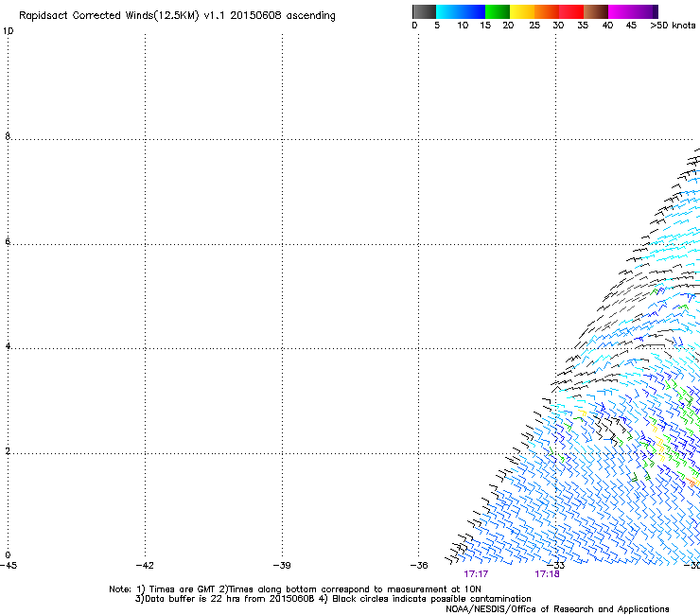
Task: Click legend tick label 10
Action: [463, 26]
